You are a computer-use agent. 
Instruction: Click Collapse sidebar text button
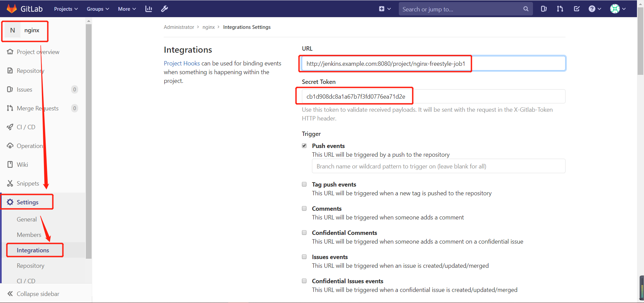[x=38, y=294]
